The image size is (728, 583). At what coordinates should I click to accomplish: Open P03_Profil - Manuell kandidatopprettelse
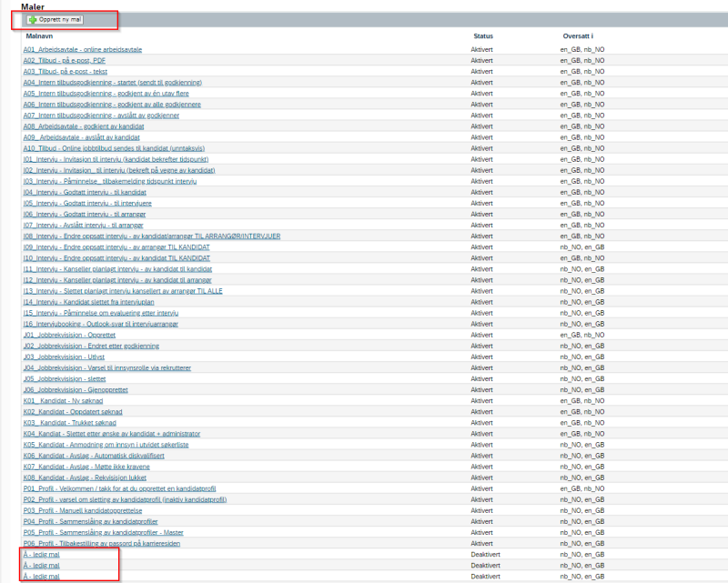[83, 511]
